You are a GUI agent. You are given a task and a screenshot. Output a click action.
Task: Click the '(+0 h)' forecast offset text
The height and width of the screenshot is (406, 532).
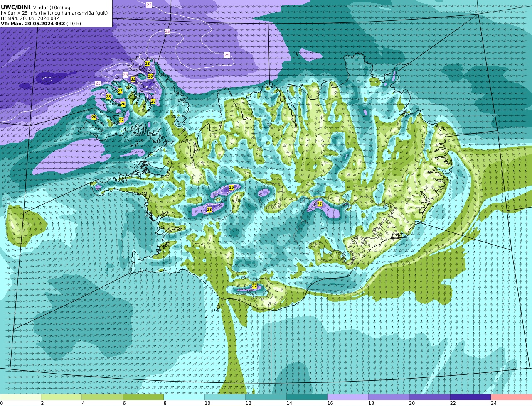(x=74, y=24)
